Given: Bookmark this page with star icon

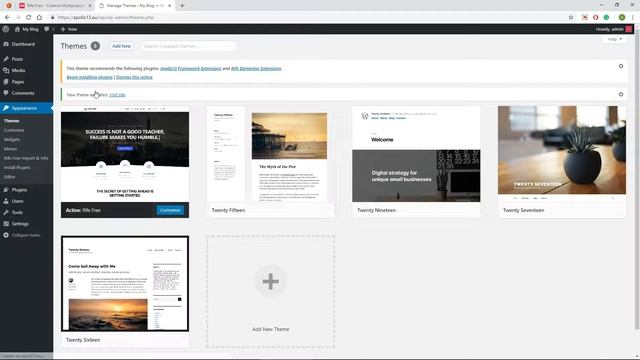Looking at the screenshot, I should (571, 18).
